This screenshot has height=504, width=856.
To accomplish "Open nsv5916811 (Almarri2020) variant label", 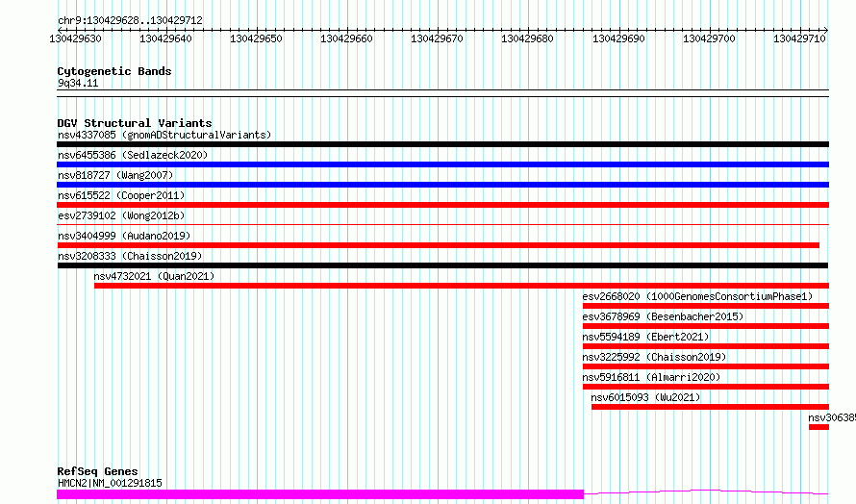I will coord(651,377).
